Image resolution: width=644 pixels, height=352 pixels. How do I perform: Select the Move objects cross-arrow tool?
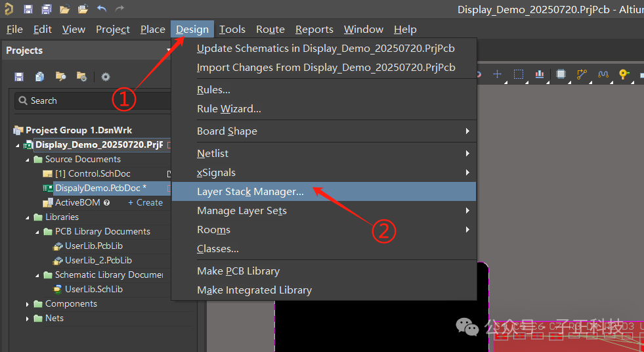[x=498, y=74]
